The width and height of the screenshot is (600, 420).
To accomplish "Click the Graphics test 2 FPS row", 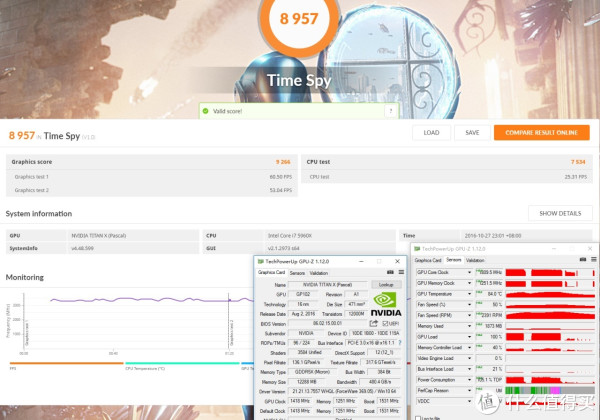I will click(152, 190).
